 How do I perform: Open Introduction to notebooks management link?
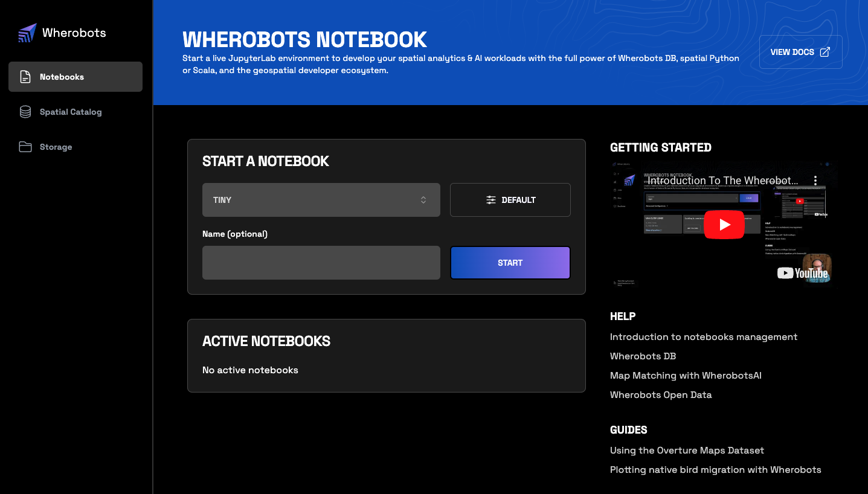point(704,337)
